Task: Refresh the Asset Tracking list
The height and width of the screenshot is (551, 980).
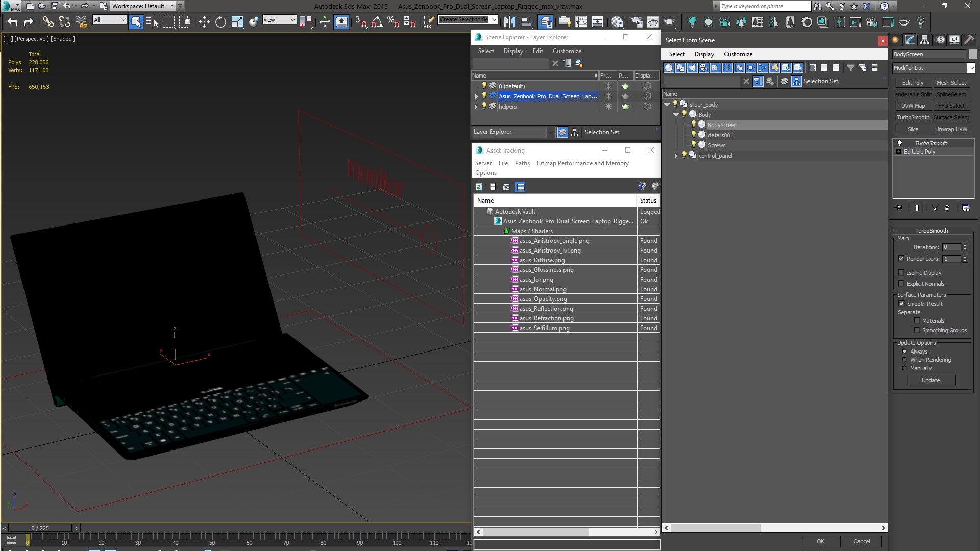Action: [x=479, y=187]
